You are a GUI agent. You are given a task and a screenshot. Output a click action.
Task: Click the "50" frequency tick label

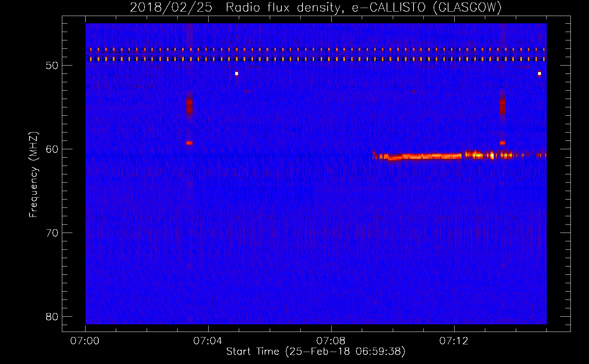click(52, 66)
